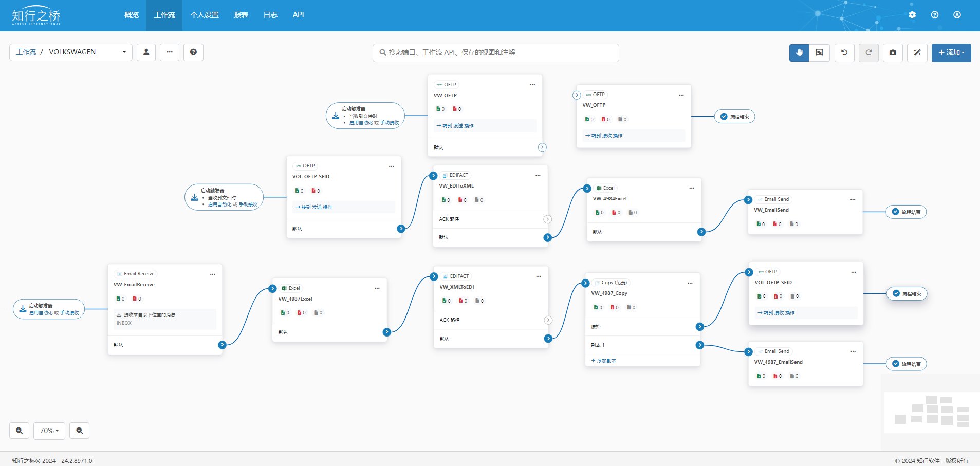Screen dimensions: 980x466
Task: Open the workspace ellipsis options button
Action: 170,52
